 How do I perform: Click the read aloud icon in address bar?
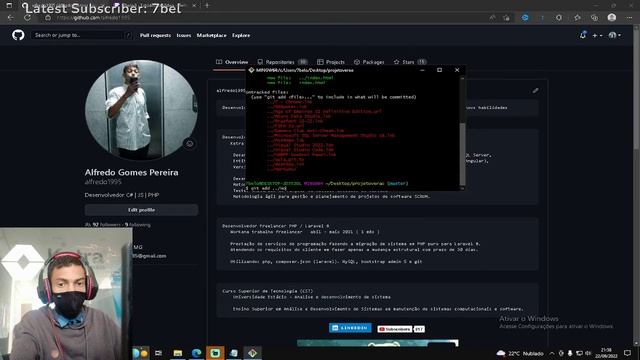click(x=493, y=18)
